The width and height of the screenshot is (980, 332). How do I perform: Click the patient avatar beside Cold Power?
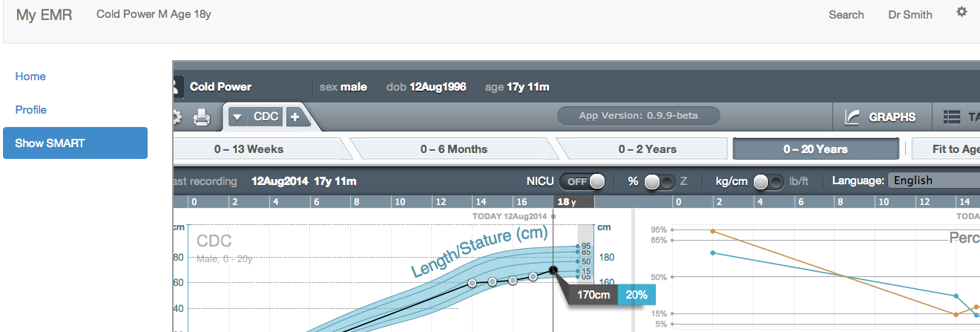pyautogui.click(x=177, y=87)
